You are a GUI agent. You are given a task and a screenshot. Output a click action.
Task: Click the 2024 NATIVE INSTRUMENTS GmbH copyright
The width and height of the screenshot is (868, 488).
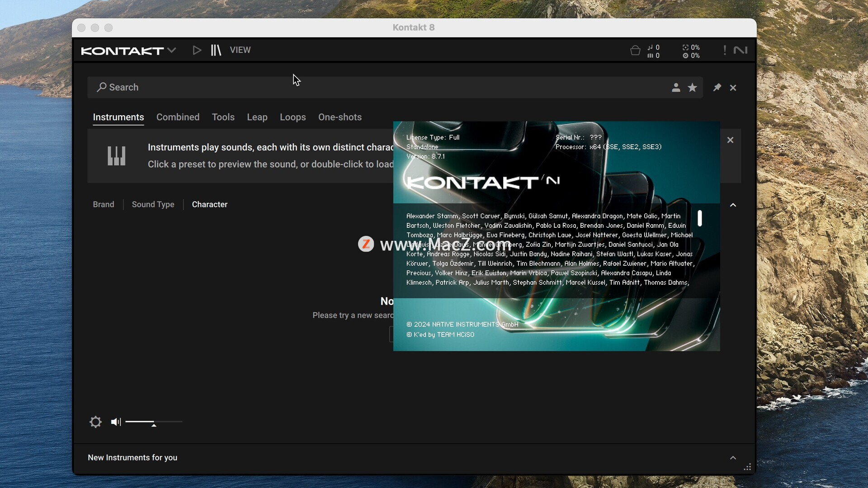tap(462, 324)
